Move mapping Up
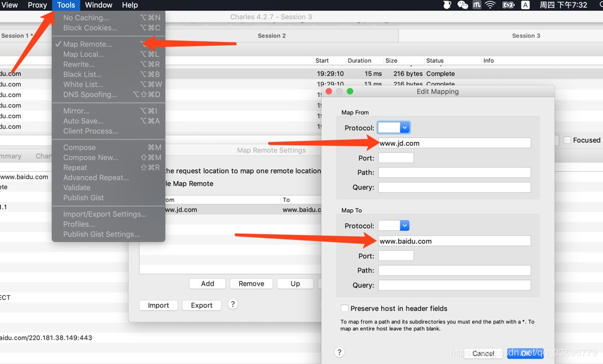The height and width of the screenshot is (364, 603). point(295,284)
